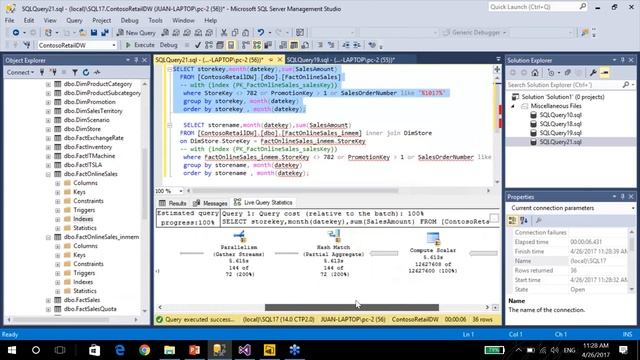Click the Hash Match Partial Aggregate operator
640x360 pixels.
pos(333,254)
